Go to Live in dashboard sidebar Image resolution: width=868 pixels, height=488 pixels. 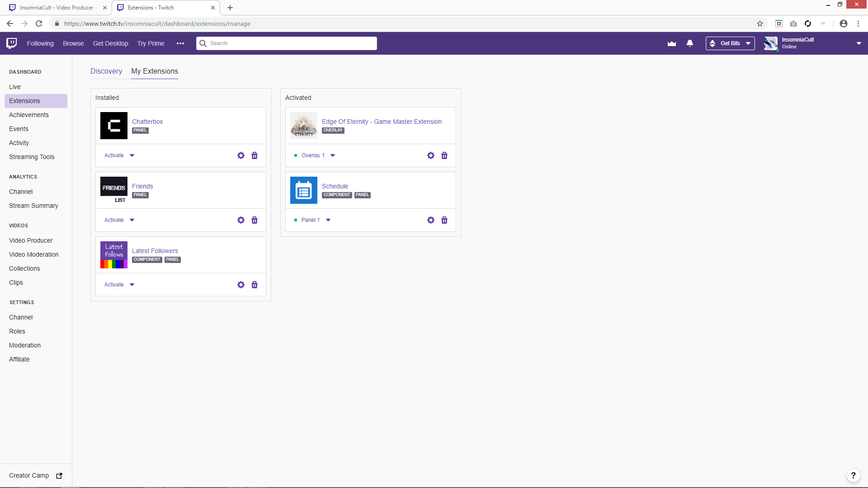tap(15, 87)
